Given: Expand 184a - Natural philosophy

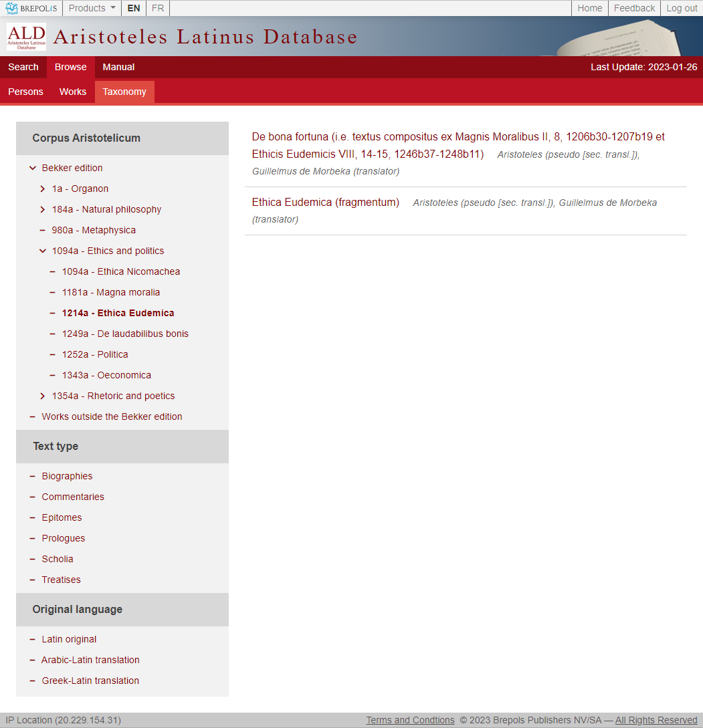Looking at the screenshot, I should coord(42,209).
